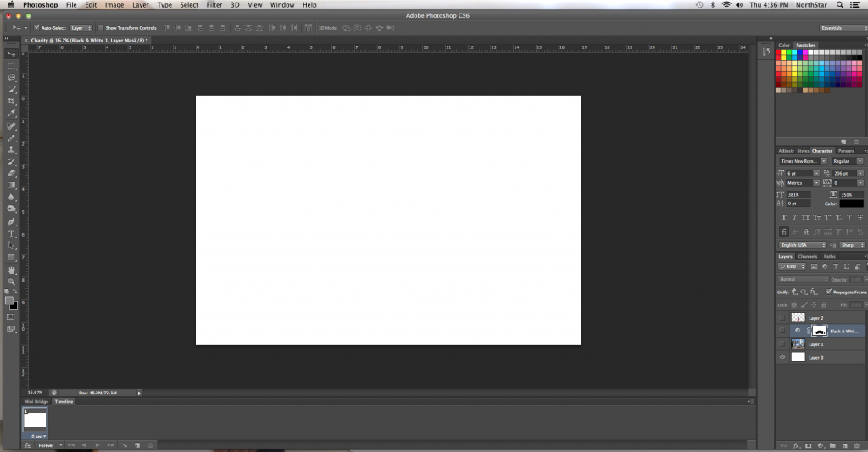
Task: Select the Rectangular Marquee tool
Action: [x=11, y=65]
